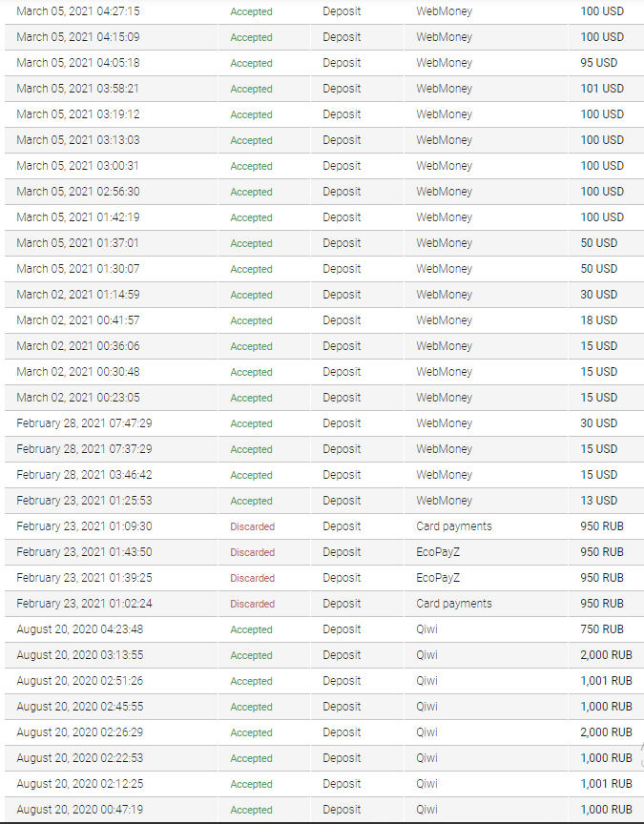Select EcoPayZ in the 01:43:50 row
The image size is (644, 824).
click(x=438, y=552)
